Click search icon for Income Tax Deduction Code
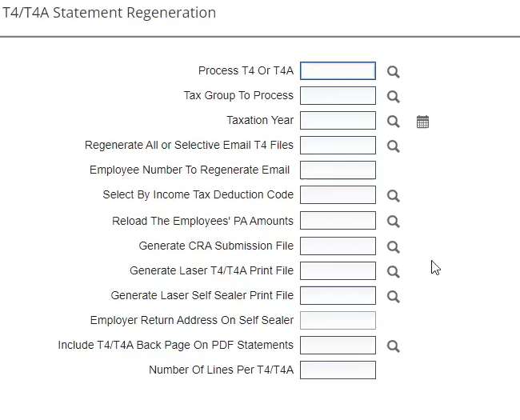The image size is (520, 420). (x=393, y=196)
